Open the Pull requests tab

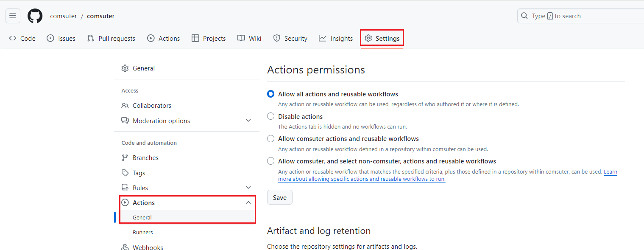coord(111,38)
